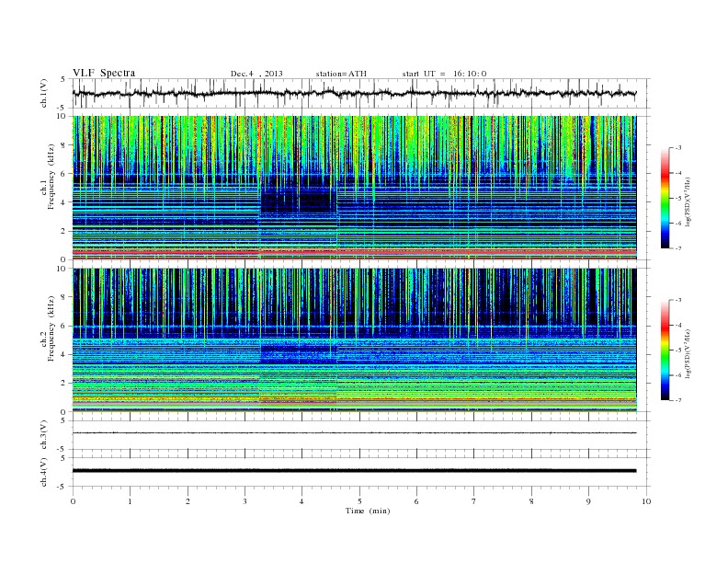728x563 pixels.
Task: Select the "Dec.4 , 2013" date text
Action: [x=256, y=74]
